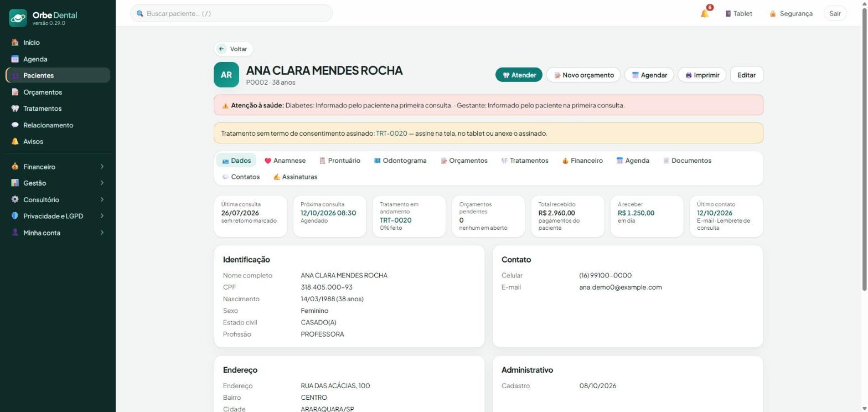Open the TRT-0020 link in consent warning

[x=392, y=133]
